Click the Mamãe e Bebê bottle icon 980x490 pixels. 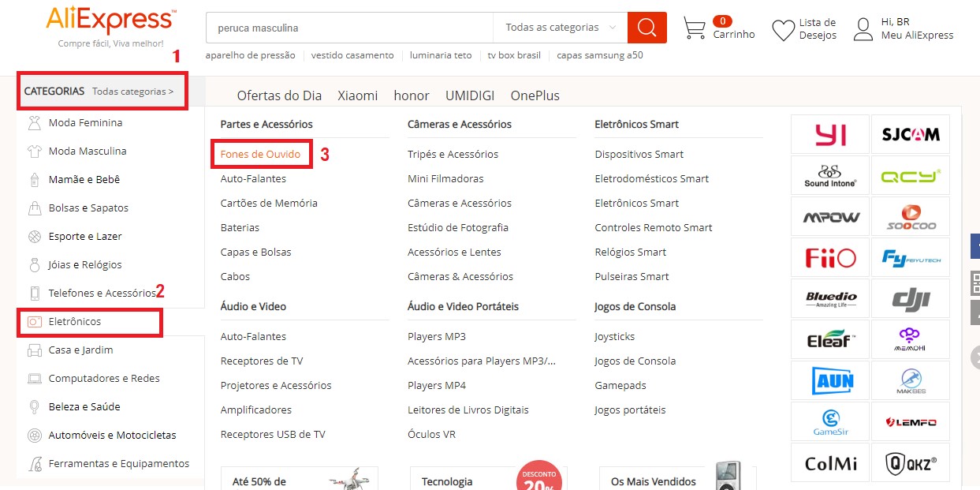coord(34,179)
